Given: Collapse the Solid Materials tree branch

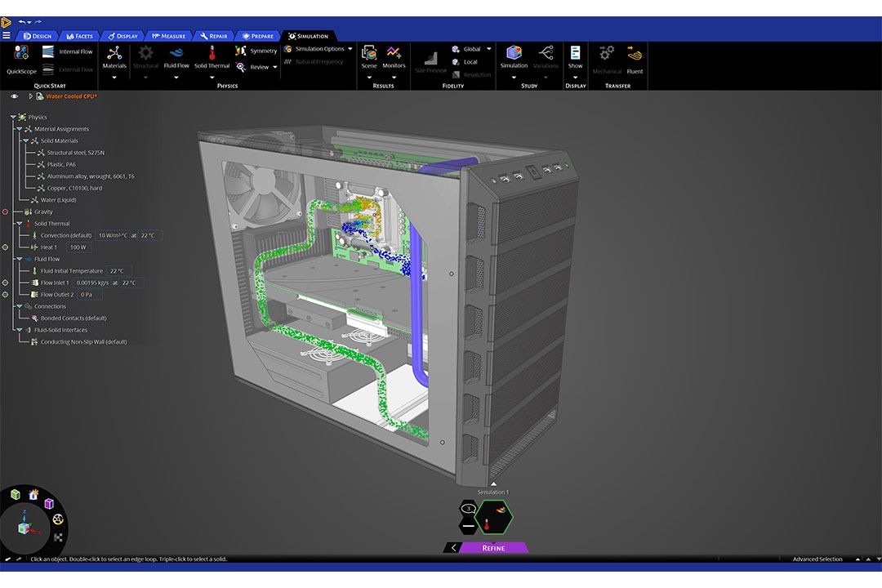Looking at the screenshot, I should pyautogui.click(x=26, y=140).
